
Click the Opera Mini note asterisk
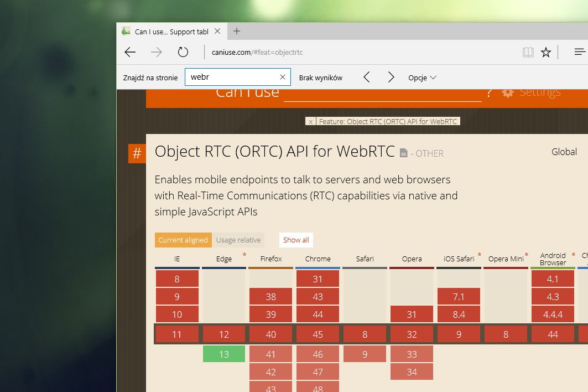coord(527,255)
